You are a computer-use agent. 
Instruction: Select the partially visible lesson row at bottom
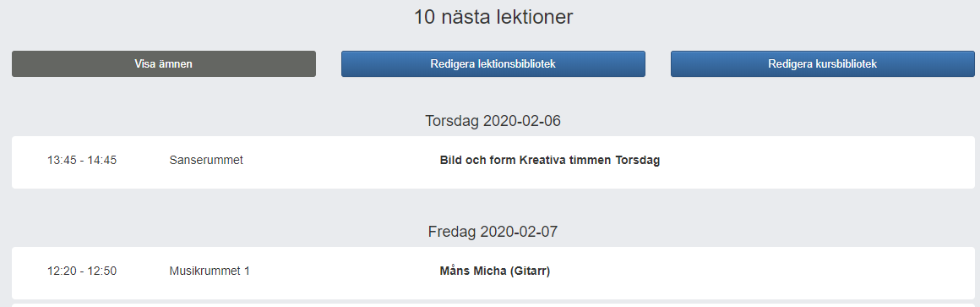(493, 305)
